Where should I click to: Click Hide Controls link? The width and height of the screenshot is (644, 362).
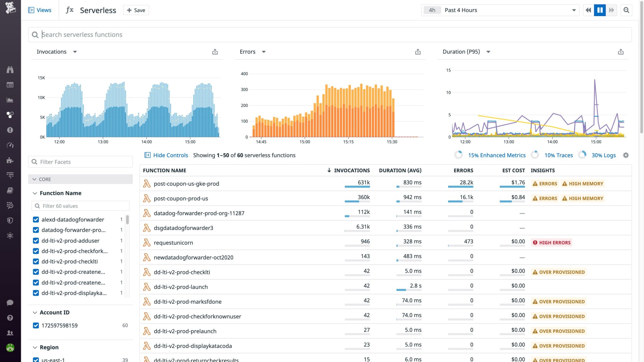pyautogui.click(x=166, y=155)
